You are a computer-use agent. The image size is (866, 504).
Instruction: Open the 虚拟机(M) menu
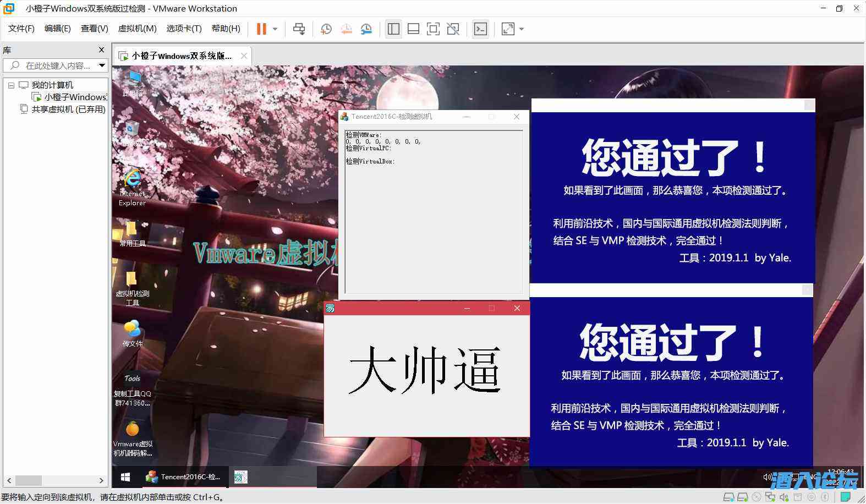[137, 29]
